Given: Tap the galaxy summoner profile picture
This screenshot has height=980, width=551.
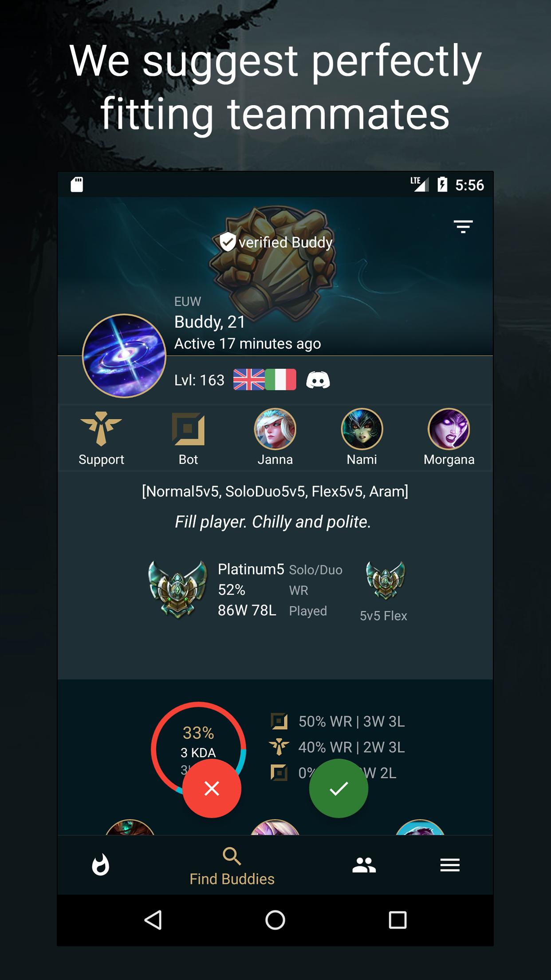Looking at the screenshot, I should tap(124, 356).
